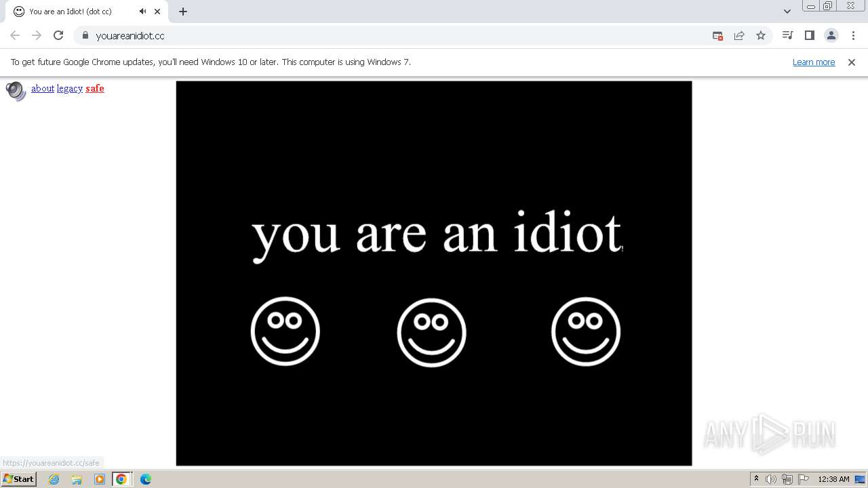
Task: Dismiss the Chrome update infobar
Action: [x=852, y=62]
